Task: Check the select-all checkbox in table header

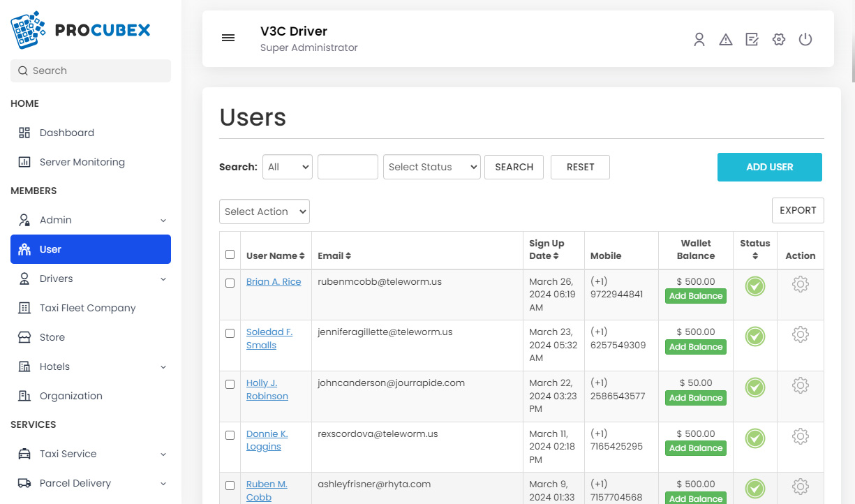Action: (230, 255)
